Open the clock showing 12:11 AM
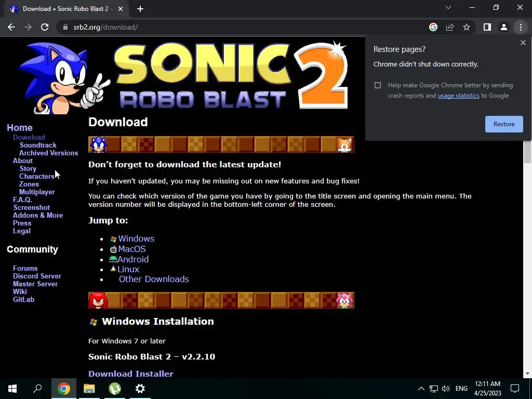 487,389
